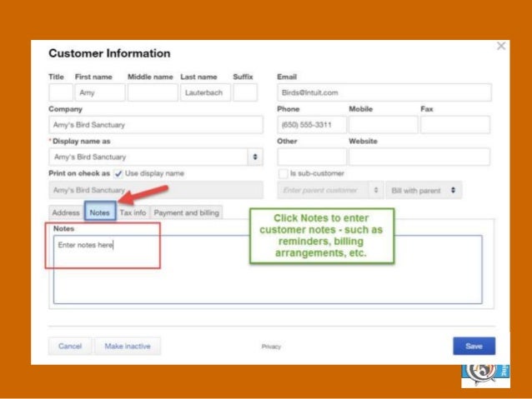The width and height of the screenshot is (532, 399).
Task: Open the Bill with parent dropdown
Action: [x=424, y=190]
